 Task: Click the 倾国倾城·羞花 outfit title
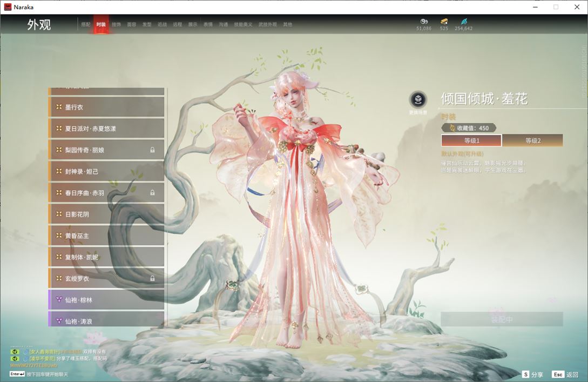[484, 99]
